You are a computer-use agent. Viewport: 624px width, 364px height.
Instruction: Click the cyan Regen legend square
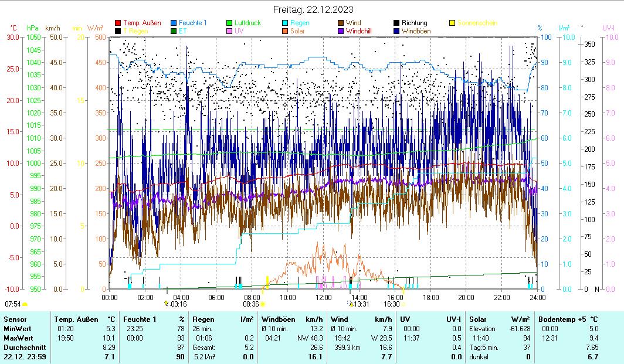click(x=285, y=23)
